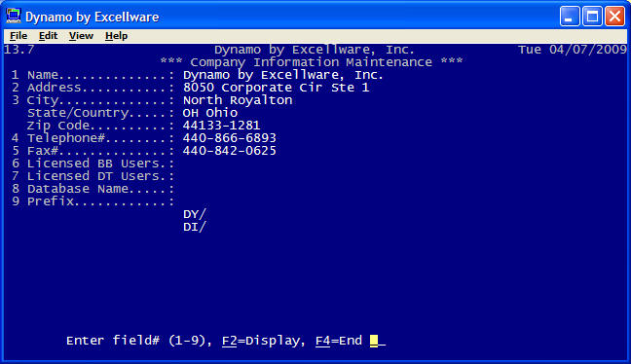Click the Zip Code value 44133-1281
Screen dimensions: 631x364
coord(221,126)
